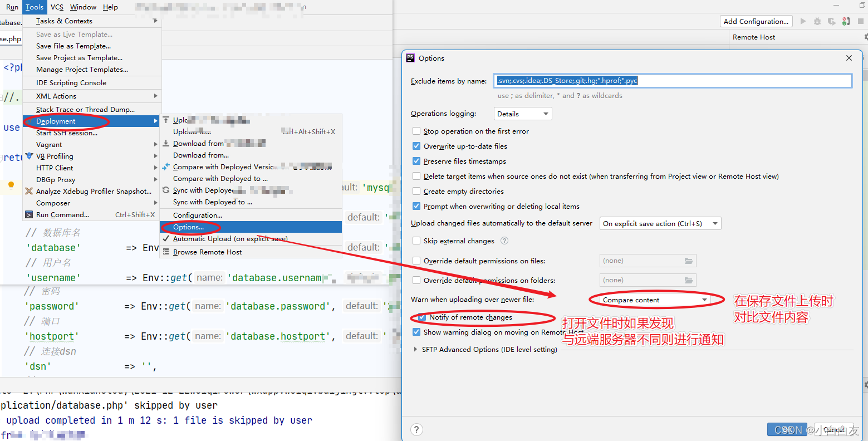Screen dimensions: 868x441
Task: Click the Run icon in the toolbar
Action: click(803, 21)
